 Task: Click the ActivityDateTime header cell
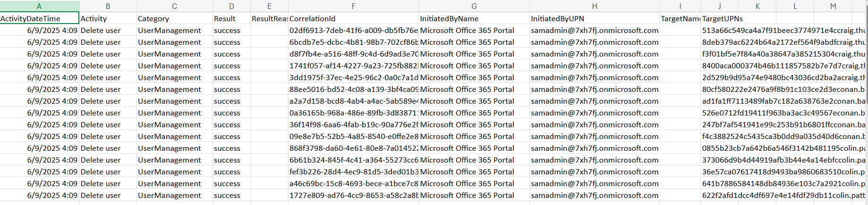pyautogui.click(x=39, y=19)
